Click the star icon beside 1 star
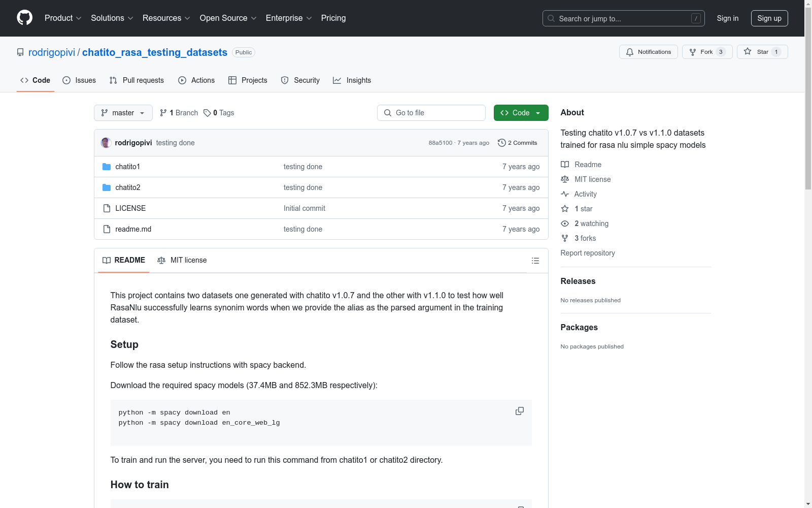The width and height of the screenshot is (812, 508). [565, 209]
